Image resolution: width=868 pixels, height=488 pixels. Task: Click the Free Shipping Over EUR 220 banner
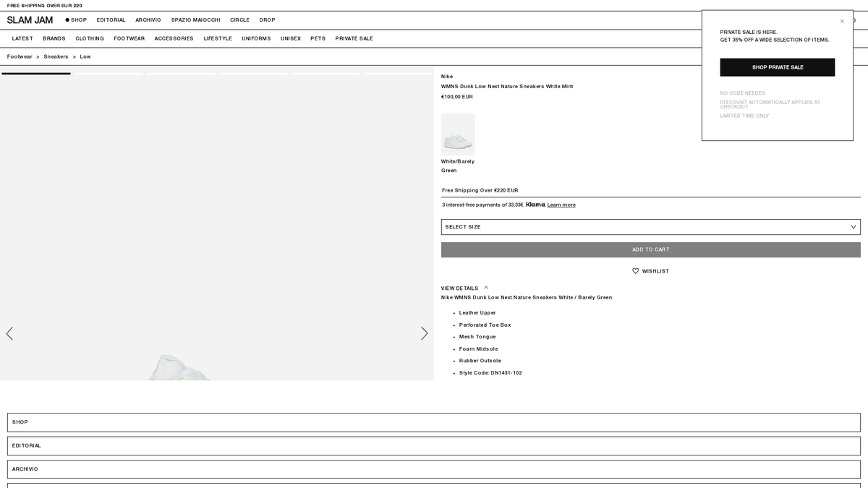(x=45, y=6)
